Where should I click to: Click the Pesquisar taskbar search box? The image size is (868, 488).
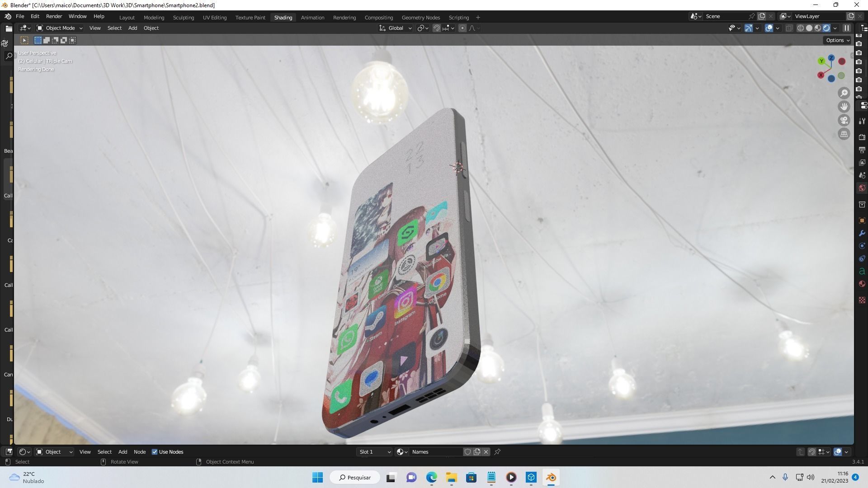[x=355, y=477]
